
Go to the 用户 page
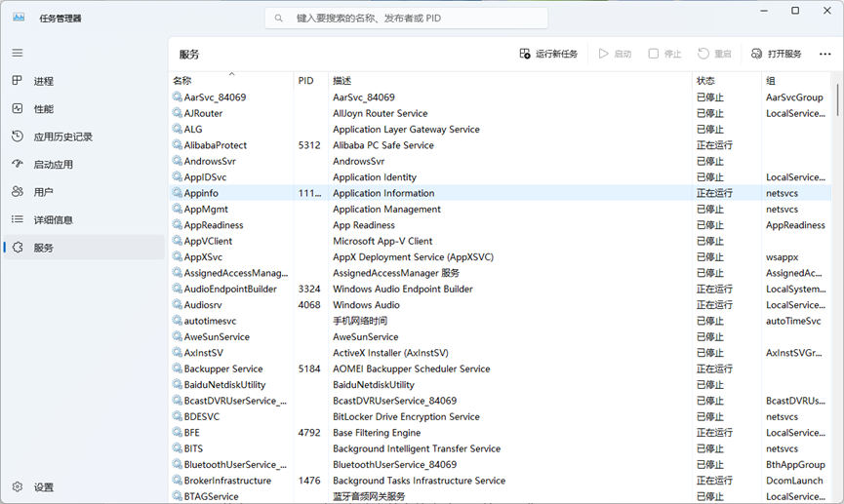point(84,192)
